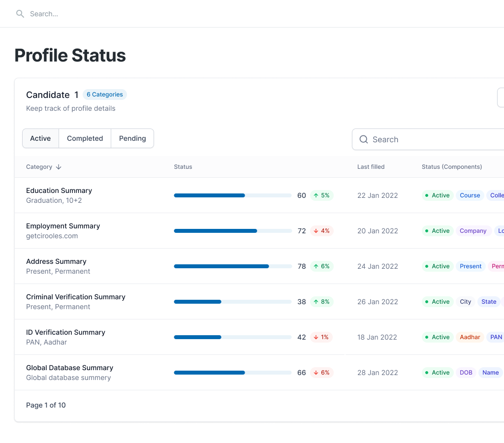Click the Category sort arrow icon
Screen dimensions: 504x443
tap(59, 167)
